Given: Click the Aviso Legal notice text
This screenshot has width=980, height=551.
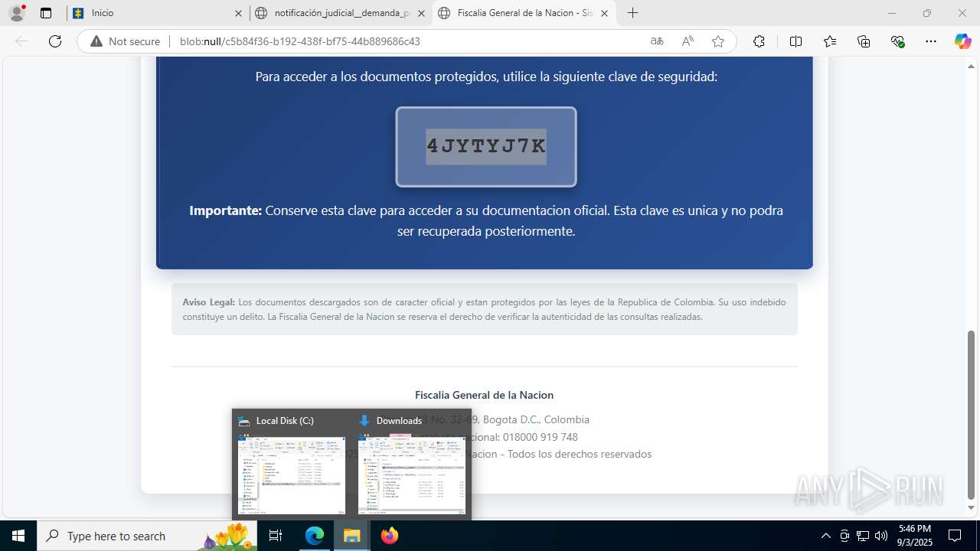Looking at the screenshot, I should point(484,309).
